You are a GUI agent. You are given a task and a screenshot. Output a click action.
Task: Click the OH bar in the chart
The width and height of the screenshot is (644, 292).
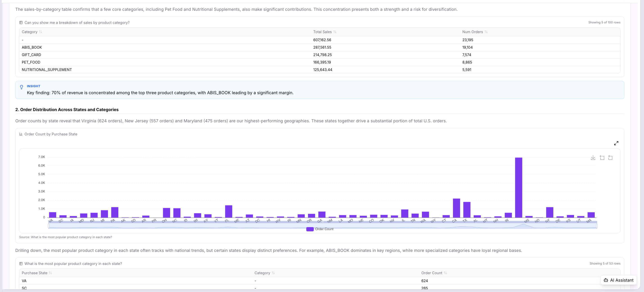166,213
